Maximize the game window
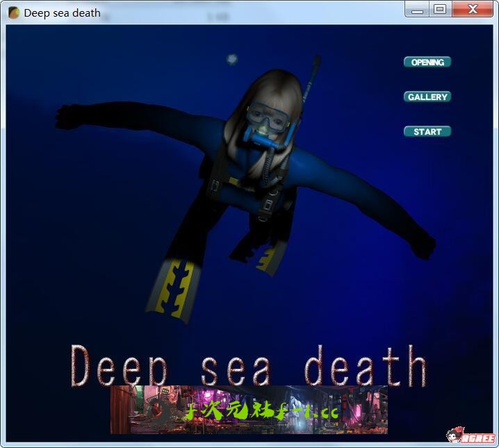The image size is (499, 448). [x=439, y=10]
